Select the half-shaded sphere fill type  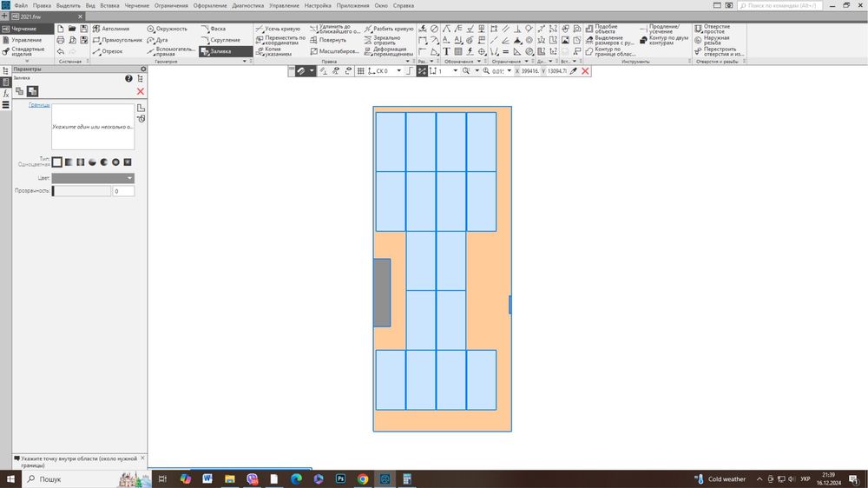tap(92, 162)
